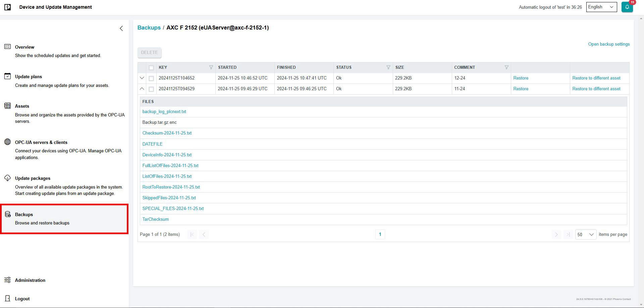Click the Backups database icon
644x308 pixels.
(x=7, y=214)
